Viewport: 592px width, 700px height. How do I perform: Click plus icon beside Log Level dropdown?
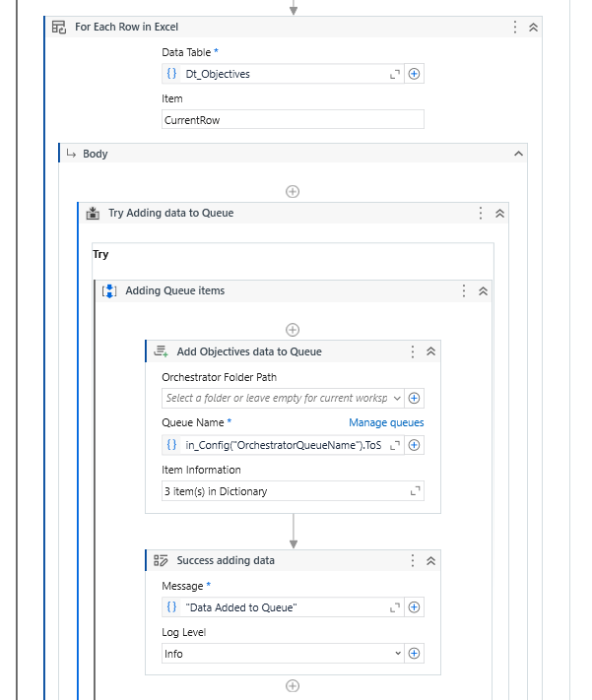(x=415, y=654)
